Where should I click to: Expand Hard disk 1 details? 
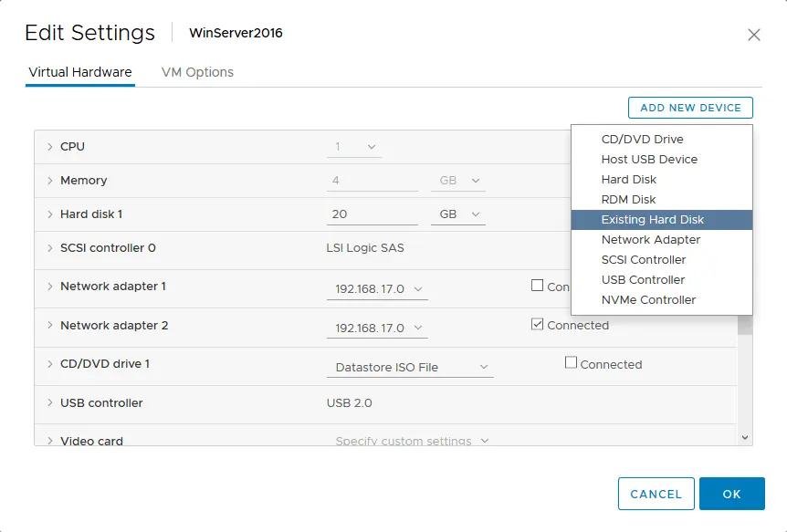point(49,214)
